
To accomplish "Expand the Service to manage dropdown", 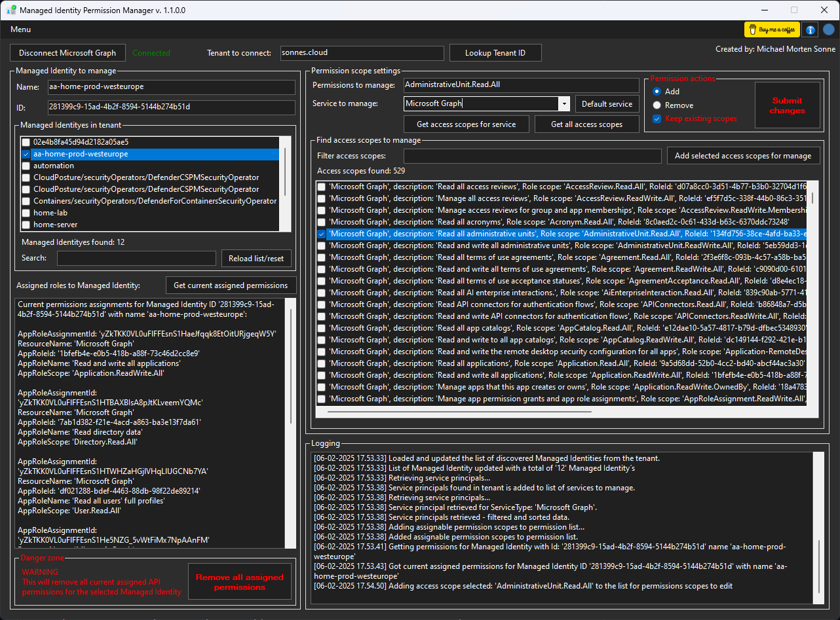I will click(x=563, y=103).
